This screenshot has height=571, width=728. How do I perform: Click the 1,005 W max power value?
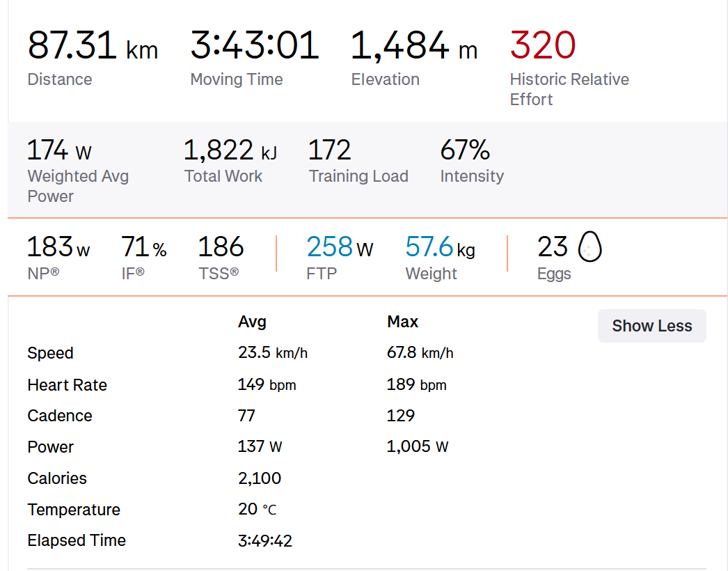tap(418, 447)
